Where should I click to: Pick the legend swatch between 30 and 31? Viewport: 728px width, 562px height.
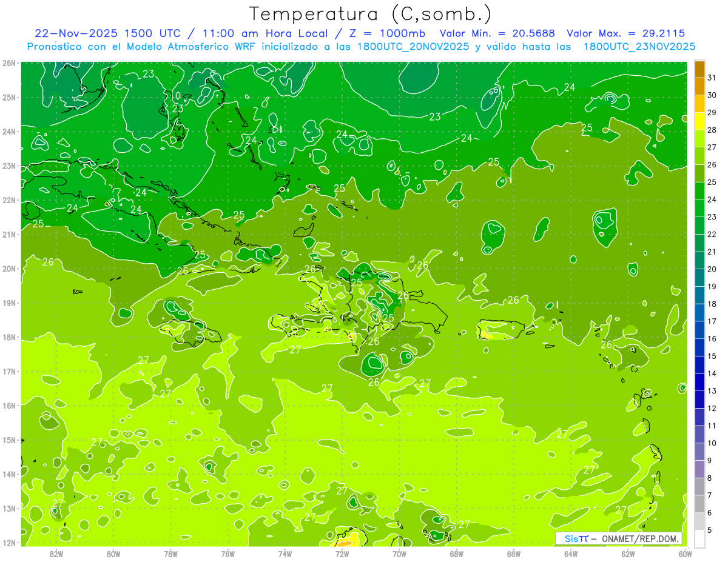(x=699, y=87)
